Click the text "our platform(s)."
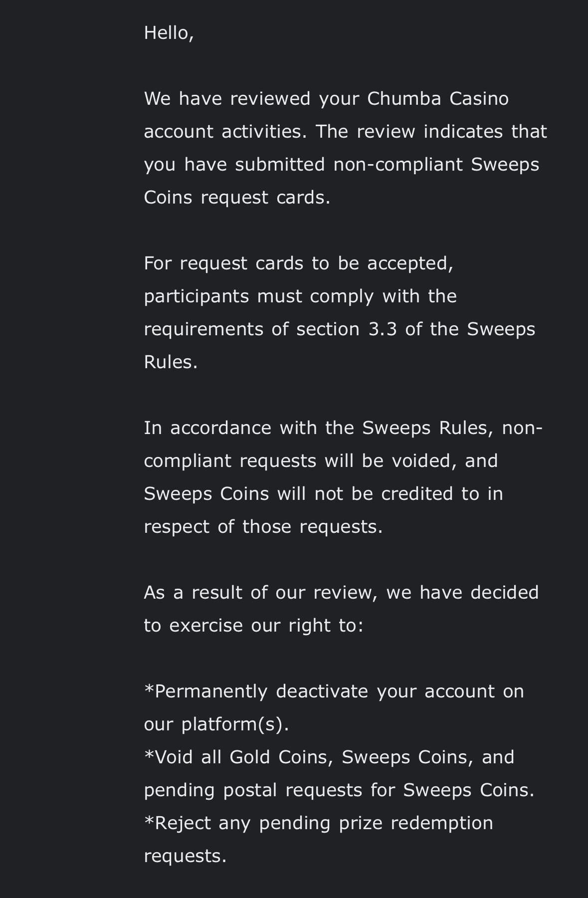This screenshot has width=588, height=898. coord(216,724)
